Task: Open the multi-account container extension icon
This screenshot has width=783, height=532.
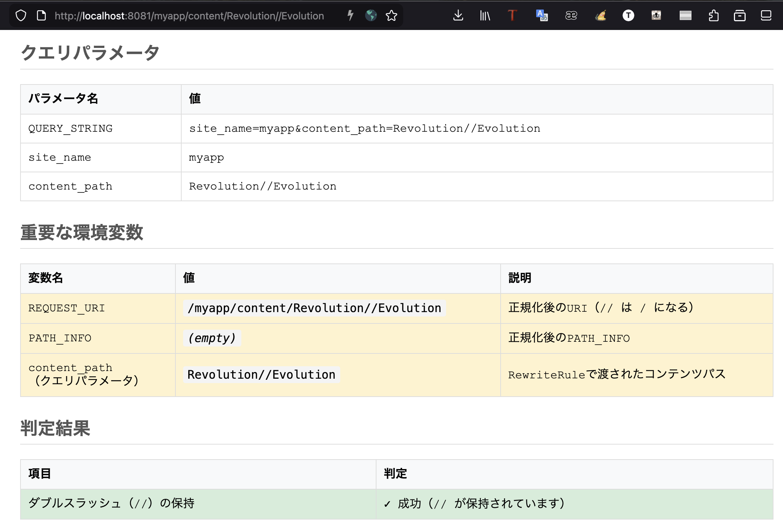Action: tap(656, 15)
